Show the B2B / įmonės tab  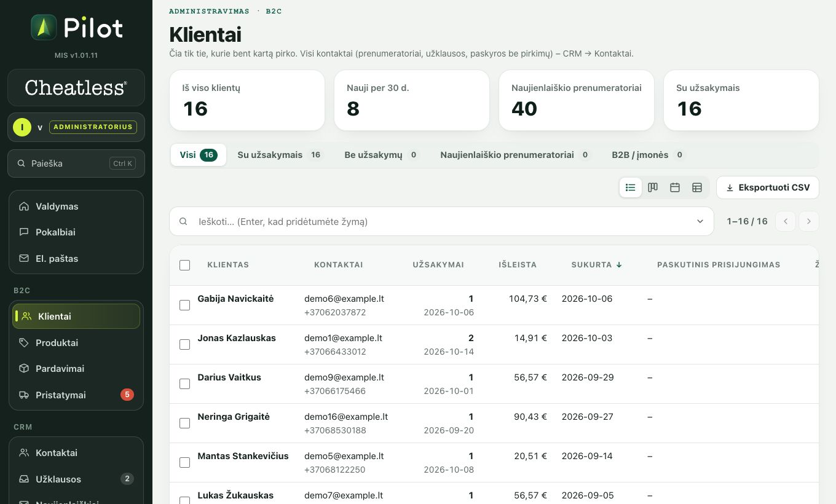(x=648, y=155)
